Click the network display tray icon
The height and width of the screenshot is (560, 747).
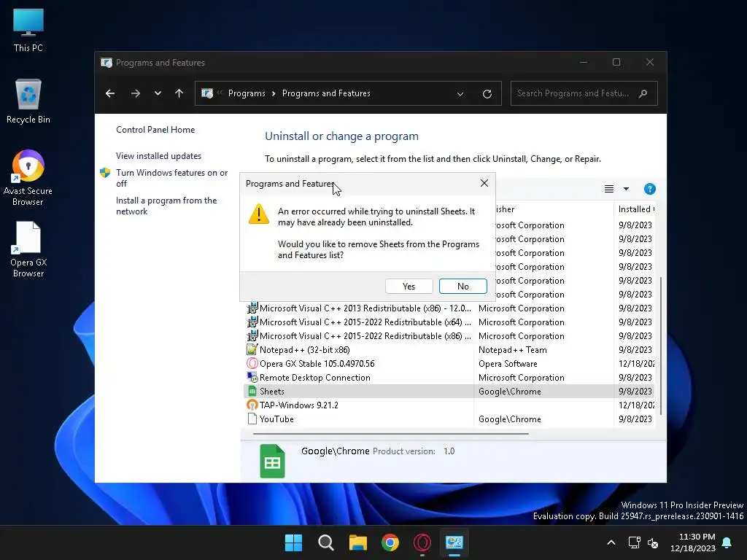point(635,542)
